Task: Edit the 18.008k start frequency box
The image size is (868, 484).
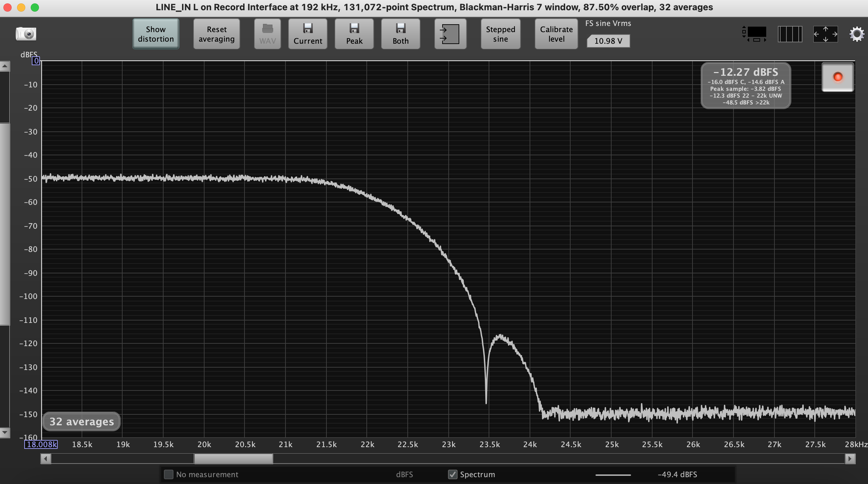Action: [41, 444]
